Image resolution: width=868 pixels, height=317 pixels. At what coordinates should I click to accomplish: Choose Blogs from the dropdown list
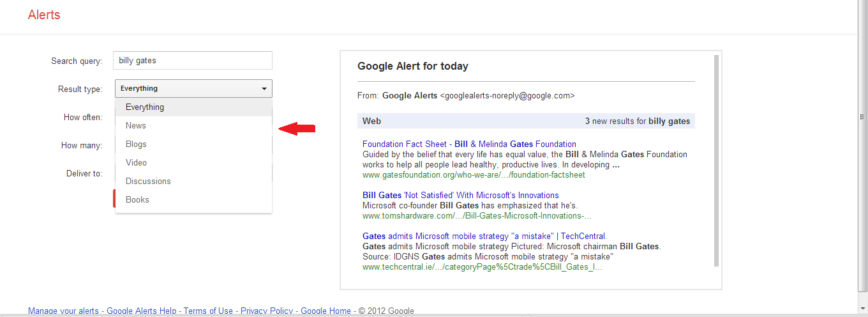[193, 144]
